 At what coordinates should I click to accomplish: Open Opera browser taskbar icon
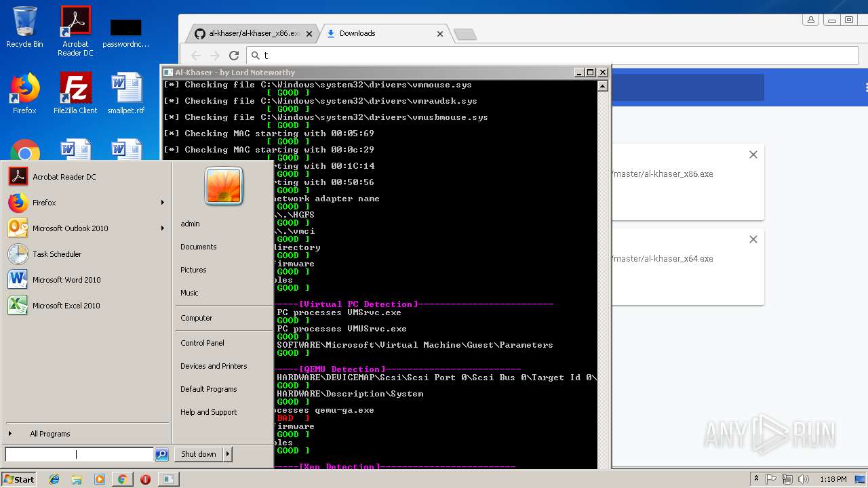(145, 479)
